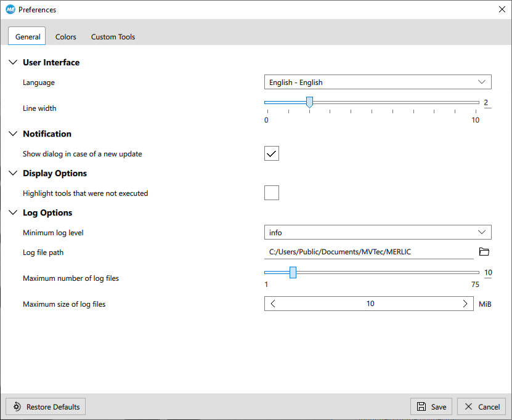Screen dimensions: 512x420
Task: Open the Minimum log level dropdown
Action: pyautogui.click(x=377, y=232)
